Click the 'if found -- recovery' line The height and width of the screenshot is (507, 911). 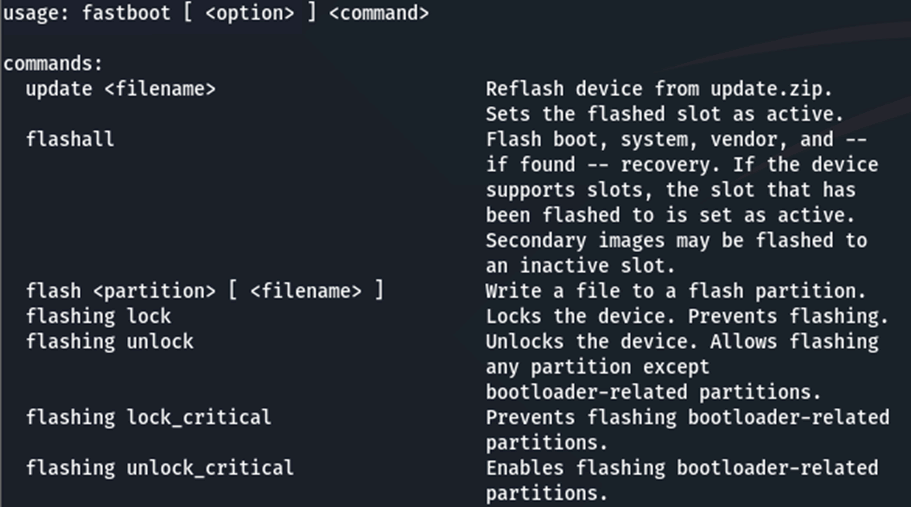pyautogui.click(x=682, y=165)
